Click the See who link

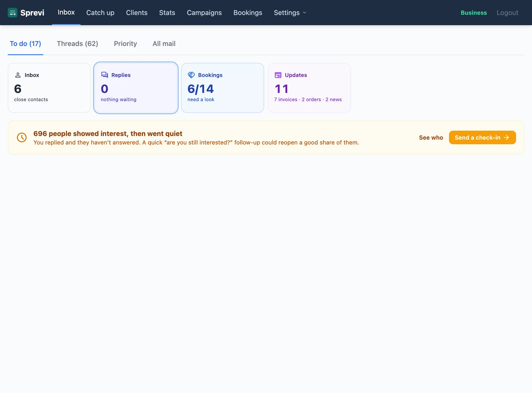(x=431, y=137)
